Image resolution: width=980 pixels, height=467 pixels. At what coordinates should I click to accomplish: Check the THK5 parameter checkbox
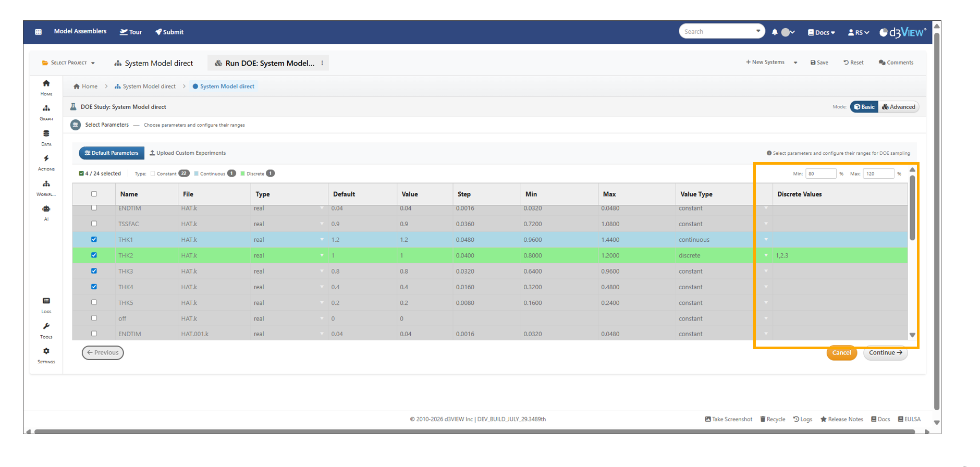click(94, 302)
